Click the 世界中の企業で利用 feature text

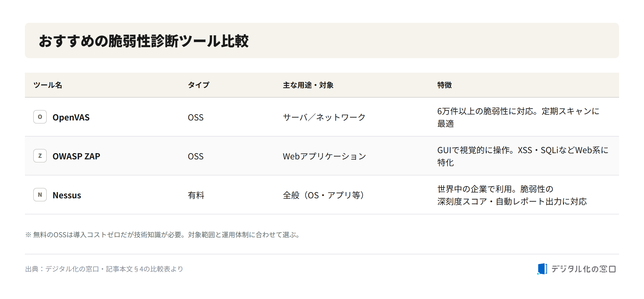pos(512,195)
